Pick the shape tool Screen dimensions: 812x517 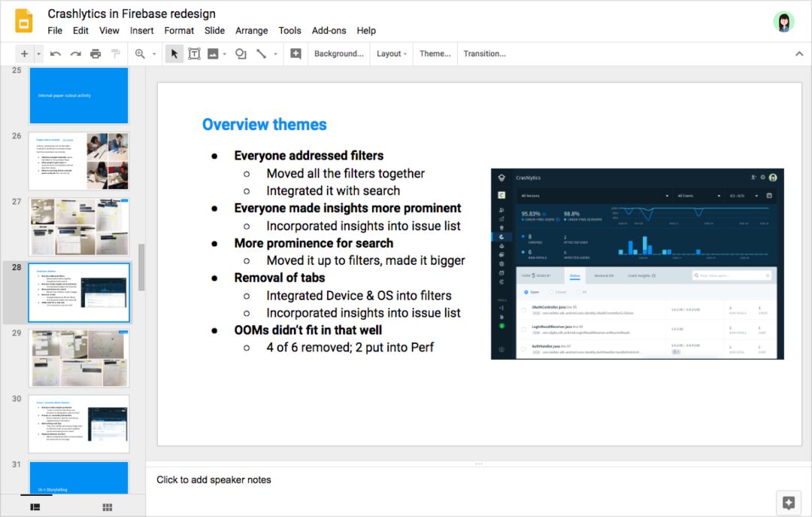[241, 53]
